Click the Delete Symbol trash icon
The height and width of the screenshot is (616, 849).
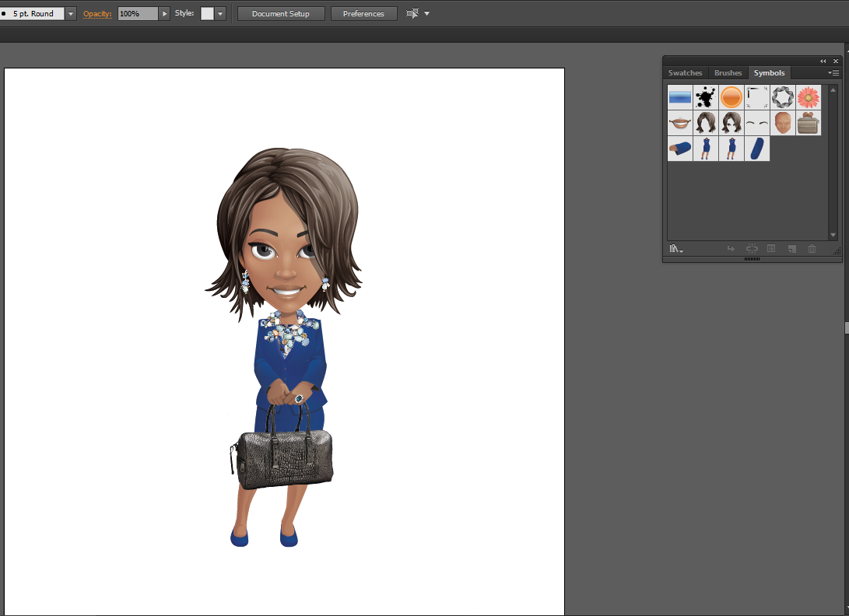tap(812, 249)
